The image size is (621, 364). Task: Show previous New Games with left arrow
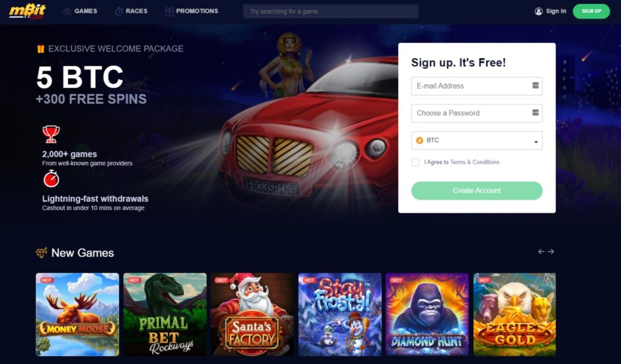pyautogui.click(x=541, y=252)
